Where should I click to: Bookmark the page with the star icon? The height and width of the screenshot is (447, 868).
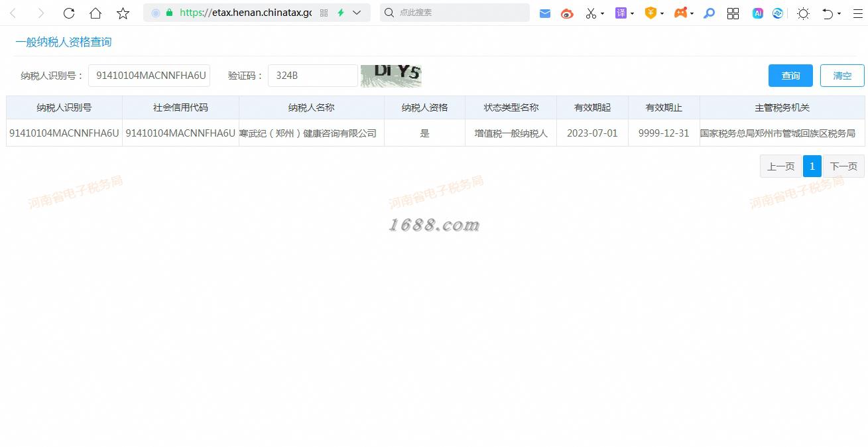pyautogui.click(x=123, y=13)
